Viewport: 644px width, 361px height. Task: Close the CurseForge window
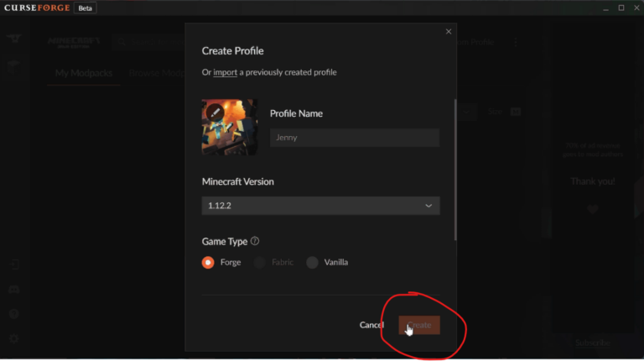pyautogui.click(x=636, y=8)
